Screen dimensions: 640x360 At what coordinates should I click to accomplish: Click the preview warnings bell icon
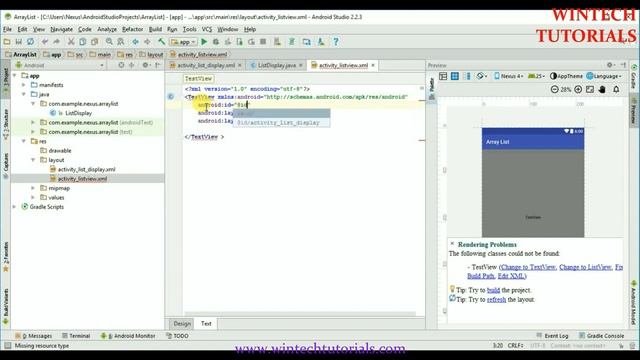pos(616,89)
